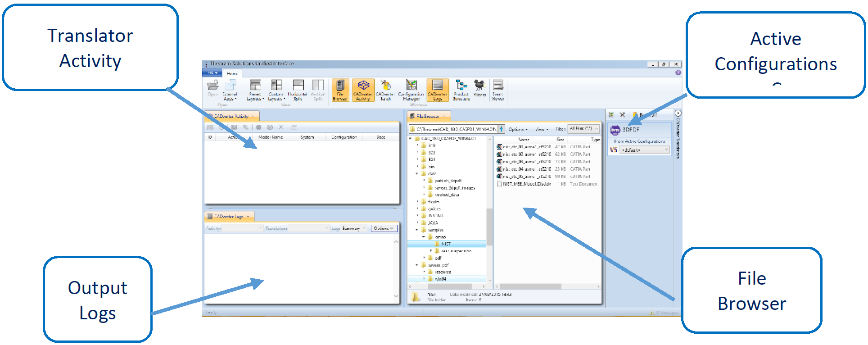868x345 pixels.
Task: Select the guides folder
Action: click(x=431, y=209)
